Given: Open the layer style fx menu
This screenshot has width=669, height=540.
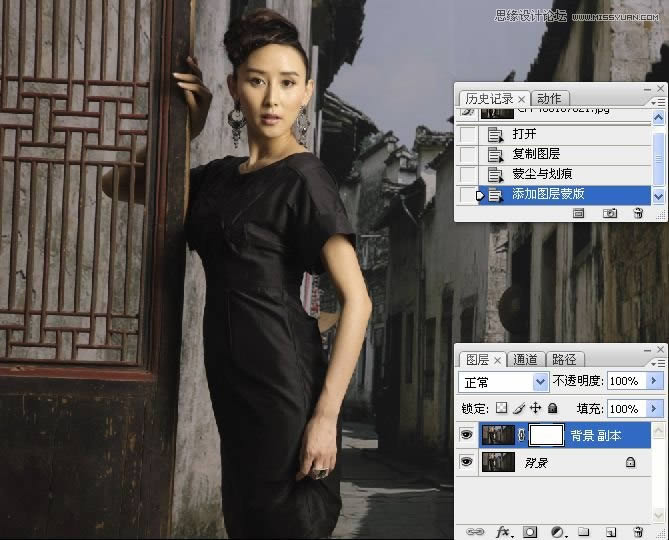Looking at the screenshot, I should 504,531.
